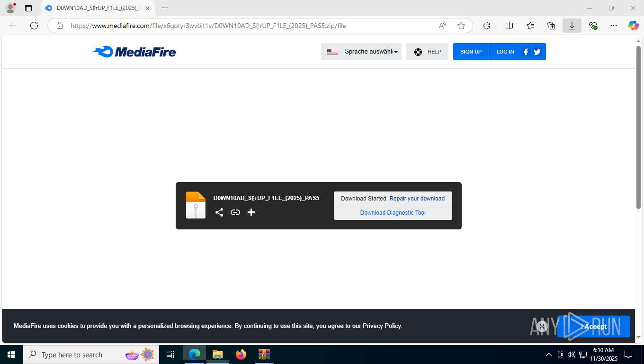The height and width of the screenshot is (364, 644).
Task: Open the Windows Start menu
Action: point(11,355)
